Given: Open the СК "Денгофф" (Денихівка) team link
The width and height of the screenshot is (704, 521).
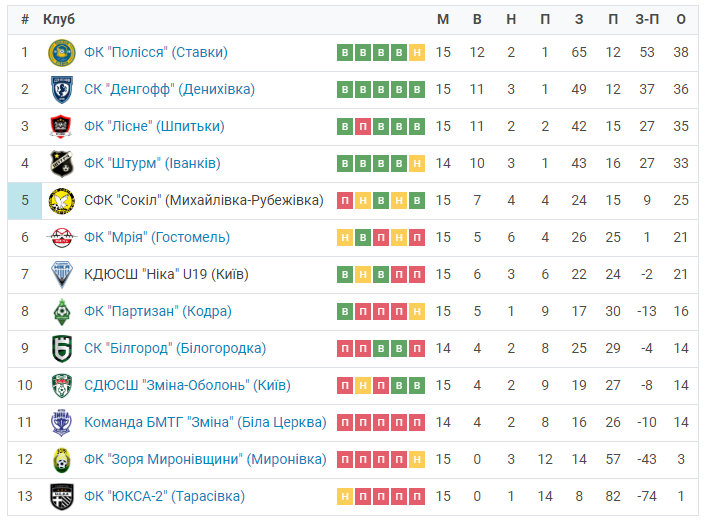Looking at the screenshot, I should click(169, 89).
